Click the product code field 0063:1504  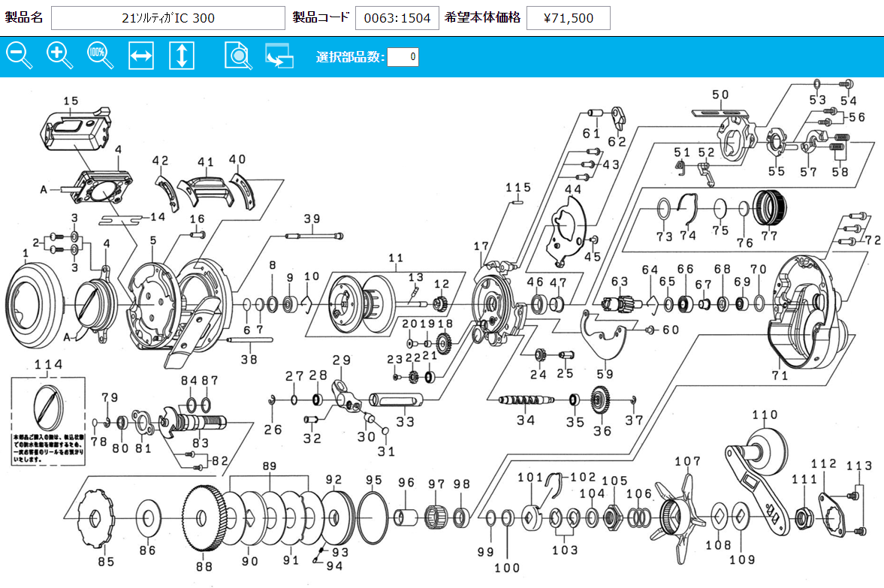point(397,18)
